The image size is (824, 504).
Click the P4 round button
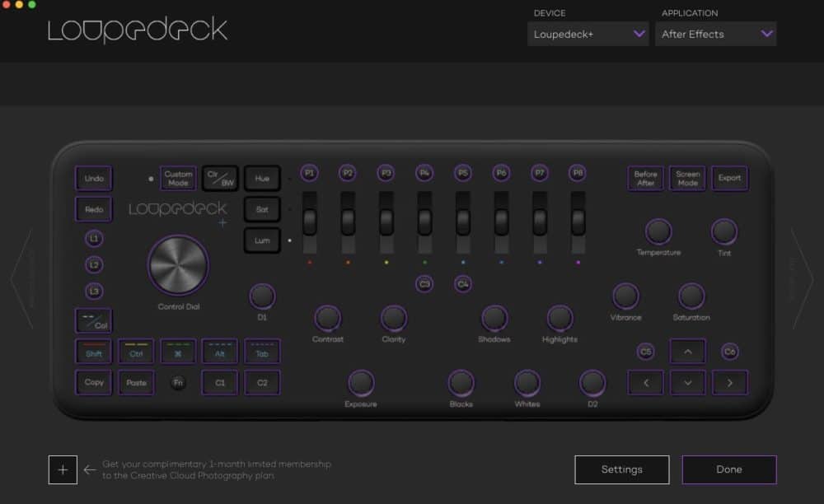coord(424,173)
